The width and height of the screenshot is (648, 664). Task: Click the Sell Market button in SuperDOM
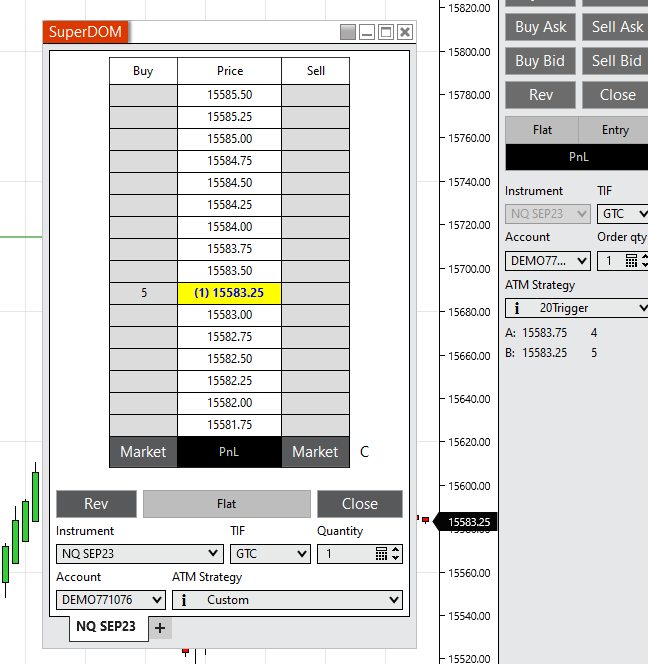click(315, 452)
